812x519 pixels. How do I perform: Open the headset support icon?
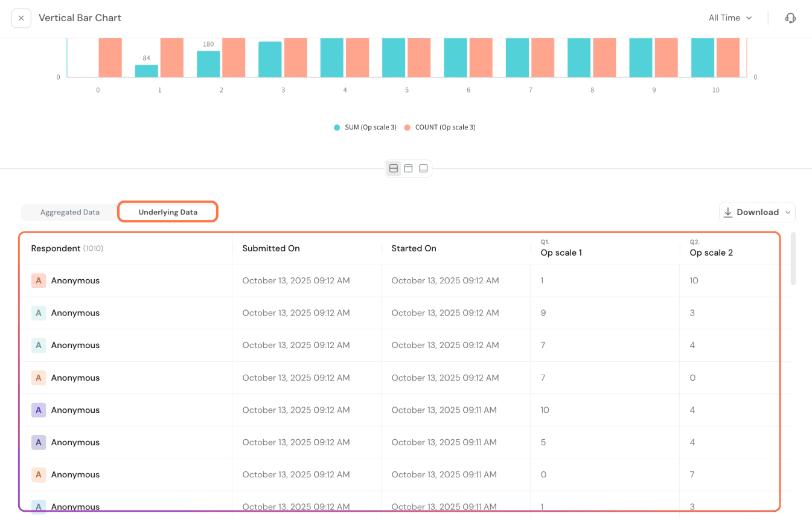point(790,18)
